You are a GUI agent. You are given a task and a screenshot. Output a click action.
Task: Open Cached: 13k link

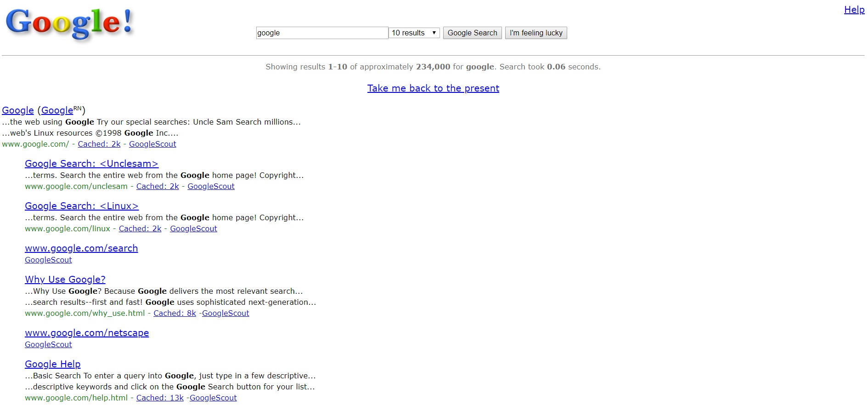pyautogui.click(x=160, y=398)
